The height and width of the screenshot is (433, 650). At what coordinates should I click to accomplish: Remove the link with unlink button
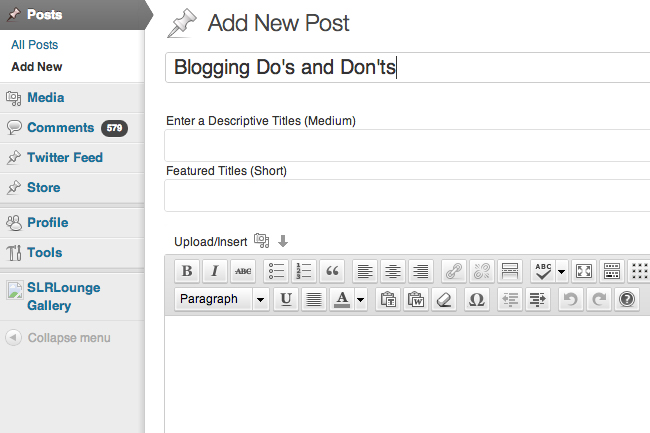[x=482, y=271]
